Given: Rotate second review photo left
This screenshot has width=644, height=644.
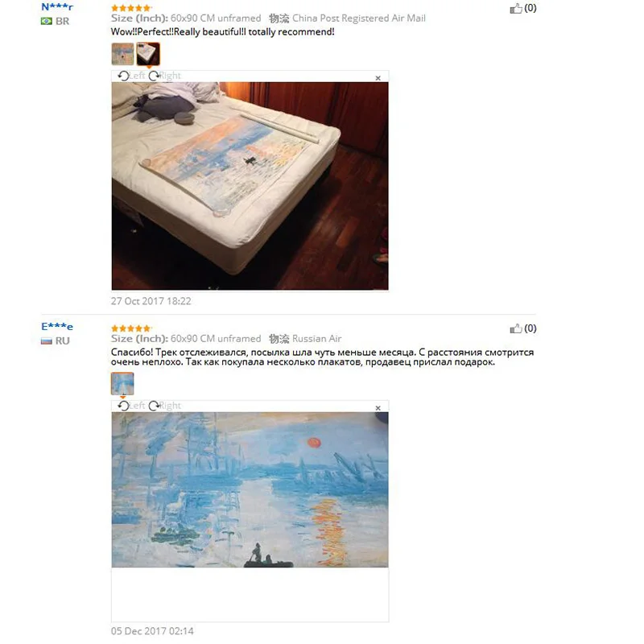Looking at the screenshot, I should 131,406.
